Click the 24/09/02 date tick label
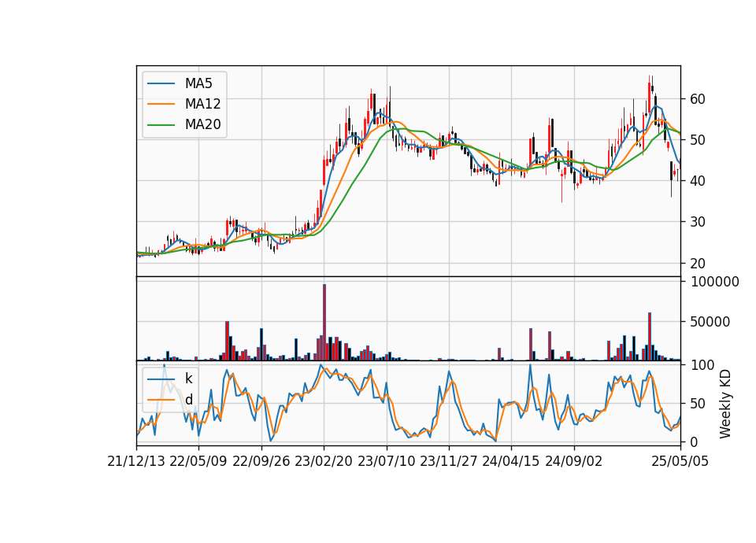This screenshot has width=756, height=543. point(574,461)
